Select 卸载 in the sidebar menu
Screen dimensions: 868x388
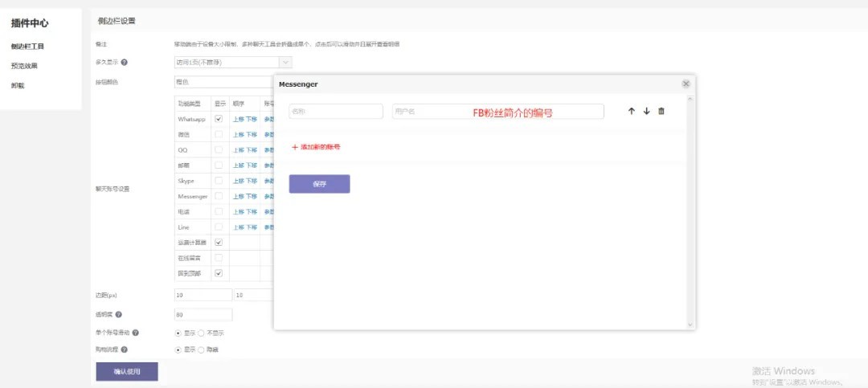[x=18, y=86]
